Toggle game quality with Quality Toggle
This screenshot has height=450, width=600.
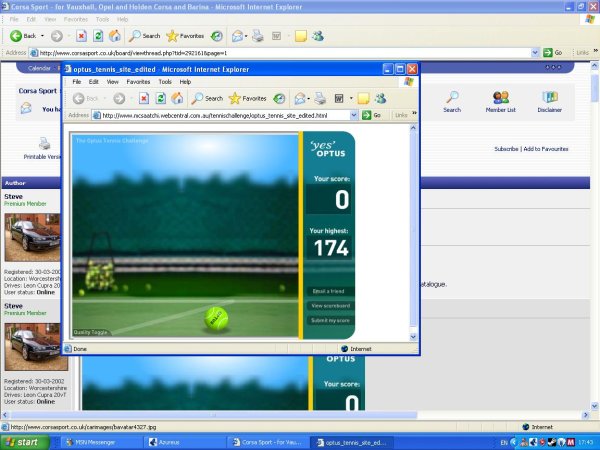(x=90, y=332)
